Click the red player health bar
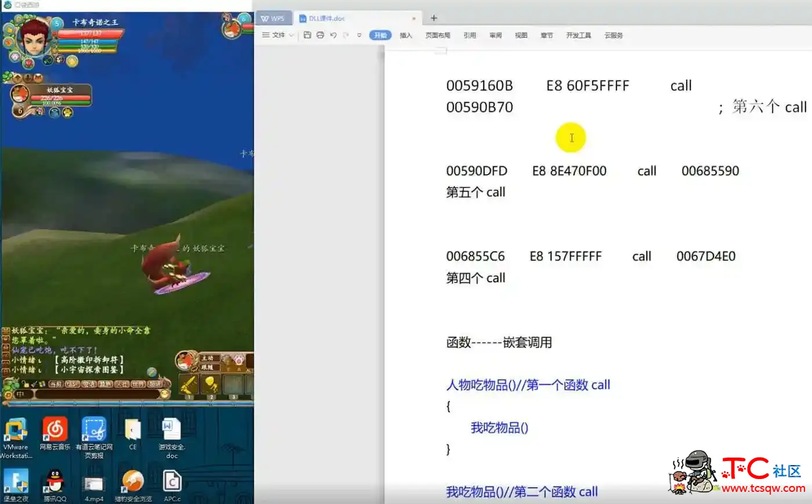The height and width of the screenshot is (504, 812). point(90,34)
